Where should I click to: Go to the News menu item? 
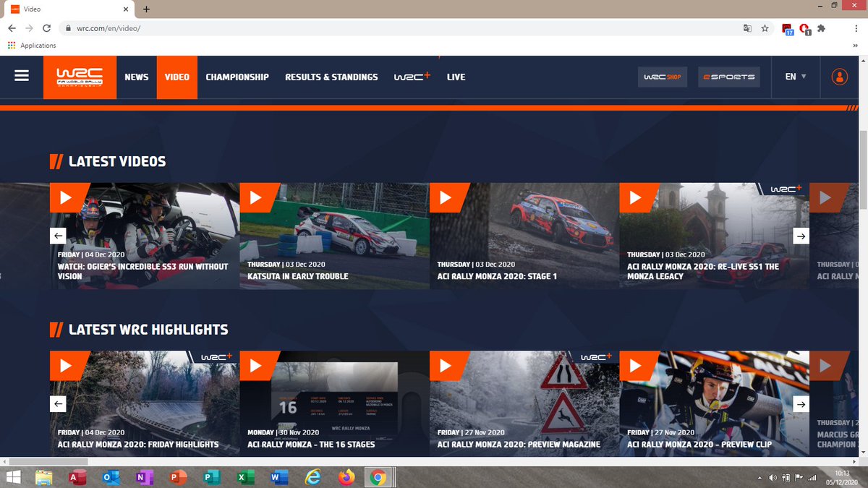(x=136, y=77)
